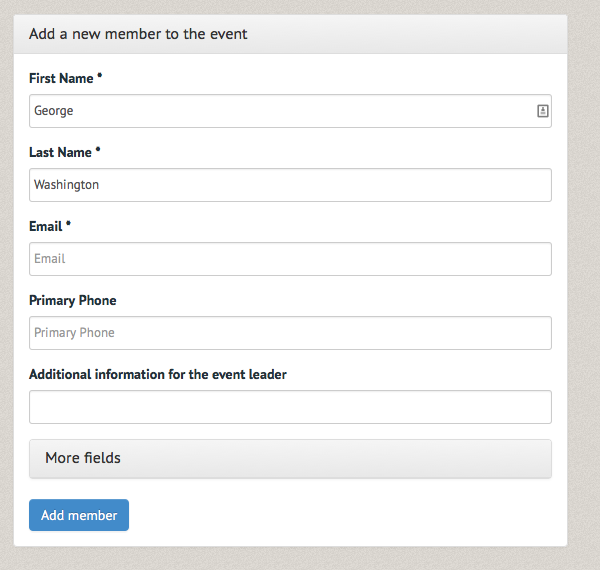Focus the First Name field containing George
Screen dimensions: 600x570
290,111
